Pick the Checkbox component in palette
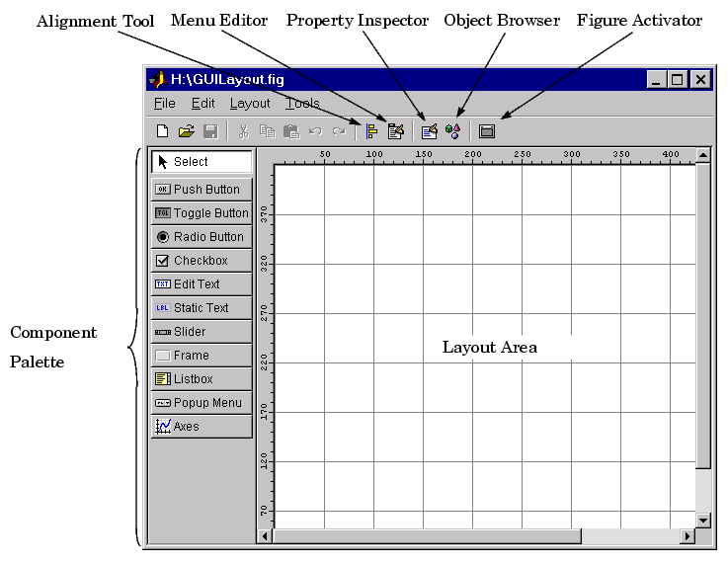This screenshot has height=564, width=728. point(202,261)
